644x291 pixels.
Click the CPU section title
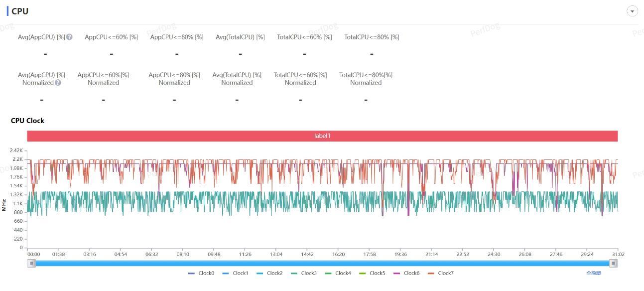[x=20, y=11]
